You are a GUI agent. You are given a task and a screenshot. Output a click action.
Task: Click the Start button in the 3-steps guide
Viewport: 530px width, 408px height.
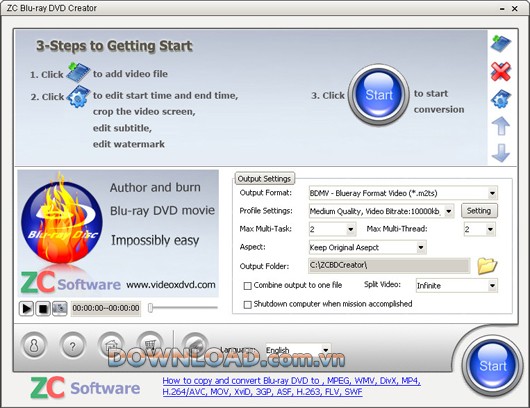coord(379,95)
